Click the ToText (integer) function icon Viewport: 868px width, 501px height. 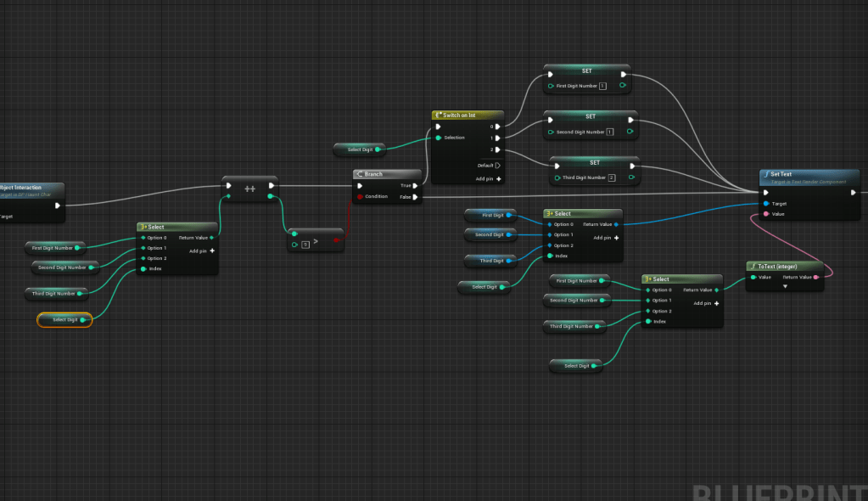tap(752, 266)
